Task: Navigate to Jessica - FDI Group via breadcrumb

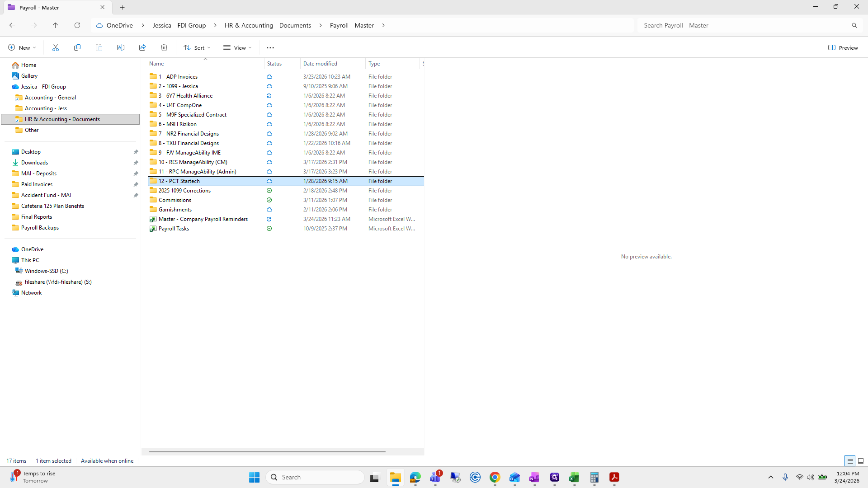Action: [x=179, y=25]
